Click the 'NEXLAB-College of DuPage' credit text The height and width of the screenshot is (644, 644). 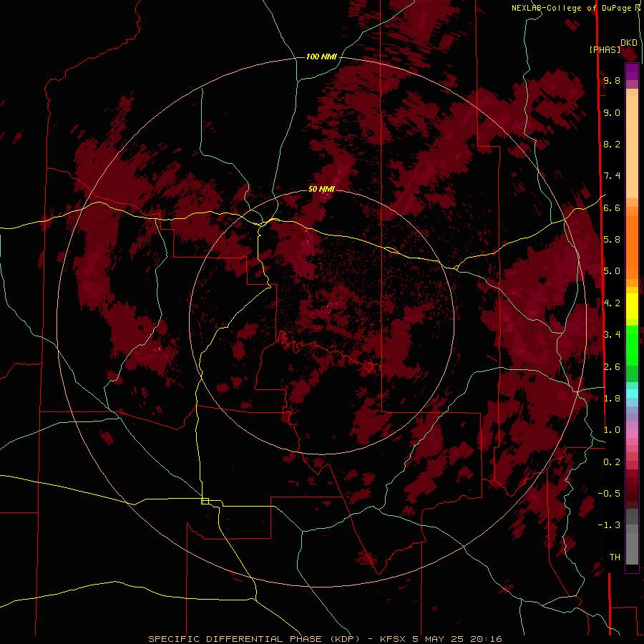[572, 8]
